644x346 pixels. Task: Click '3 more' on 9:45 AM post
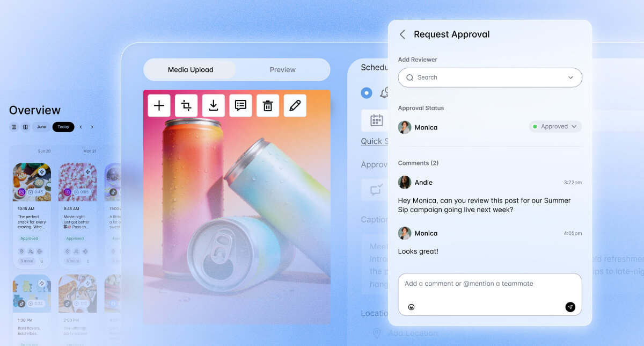click(x=73, y=261)
